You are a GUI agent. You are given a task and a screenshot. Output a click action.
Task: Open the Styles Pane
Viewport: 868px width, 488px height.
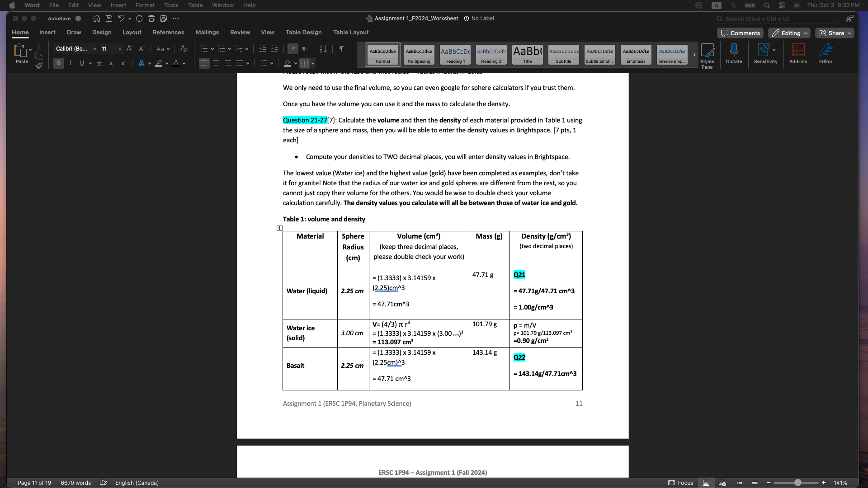[x=707, y=56]
